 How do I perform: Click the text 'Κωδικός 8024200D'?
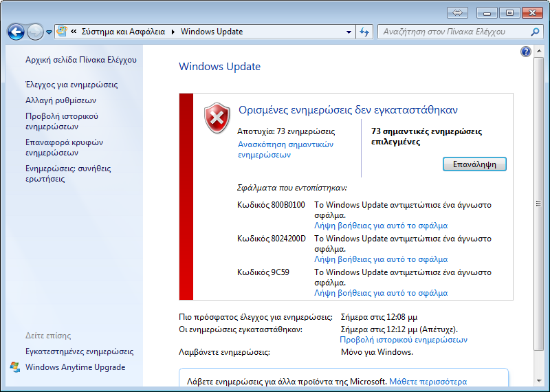[x=272, y=238]
